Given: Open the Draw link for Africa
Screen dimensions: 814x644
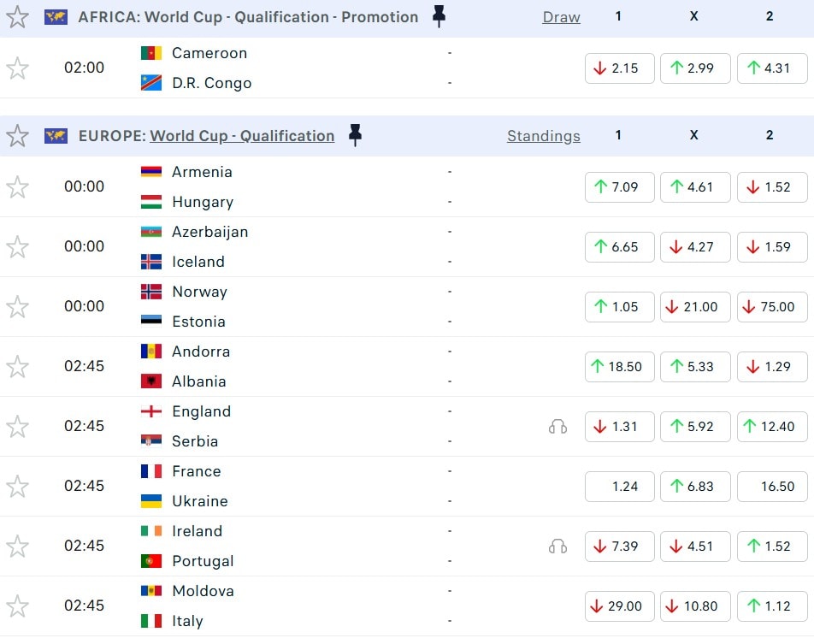Looking at the screenshot, I should (561, 17).
